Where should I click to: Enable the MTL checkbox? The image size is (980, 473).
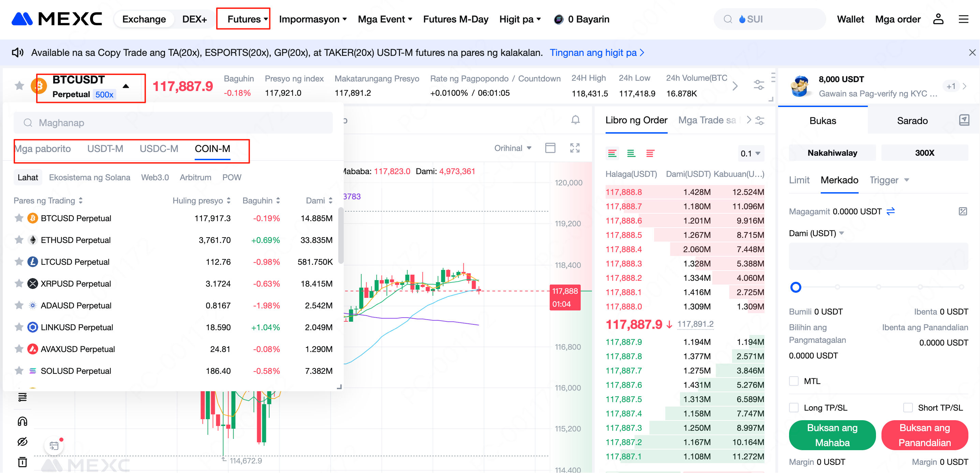point(793,381)
